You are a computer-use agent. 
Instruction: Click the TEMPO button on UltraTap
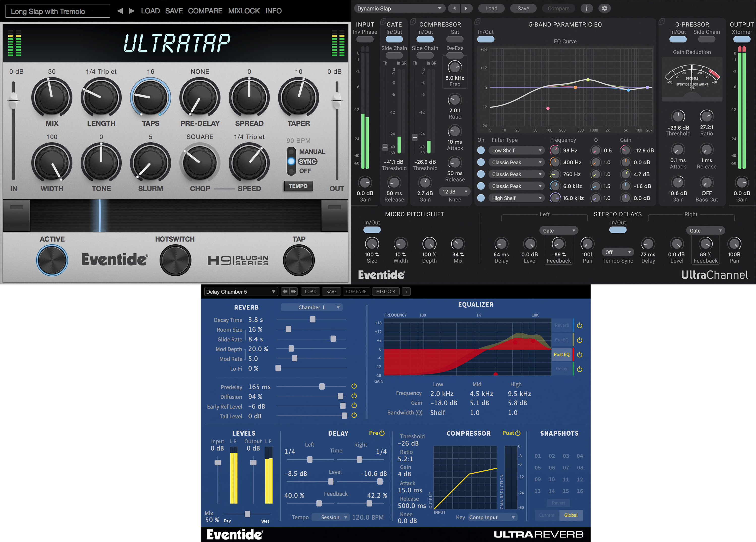coord(298,186)
